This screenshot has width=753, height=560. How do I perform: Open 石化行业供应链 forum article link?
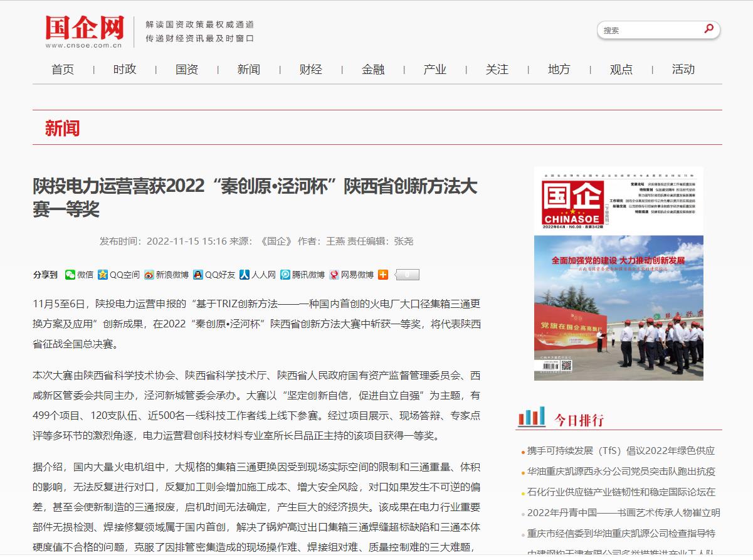point(621,492)
